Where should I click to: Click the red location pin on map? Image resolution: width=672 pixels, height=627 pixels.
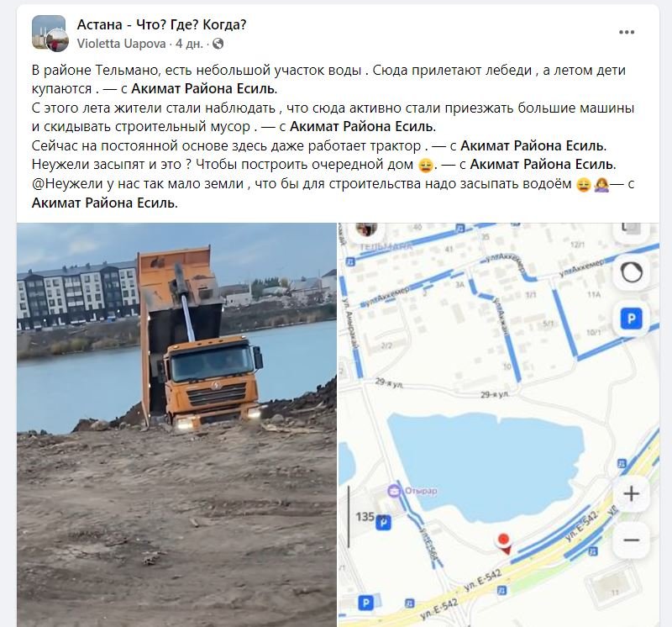tap(503, 543)
